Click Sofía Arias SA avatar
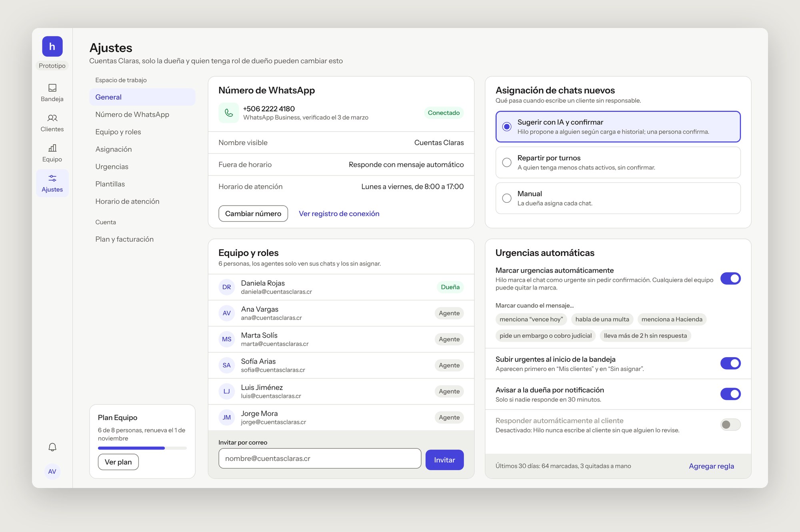This screenshot has height=532, width=800. [x=227, y=365]
